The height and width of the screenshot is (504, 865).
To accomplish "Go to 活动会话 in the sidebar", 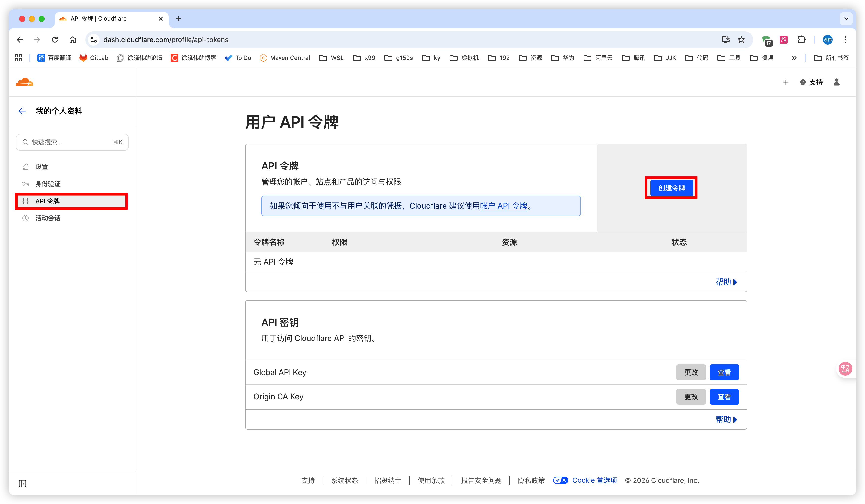I will click(x=48, y=218).
